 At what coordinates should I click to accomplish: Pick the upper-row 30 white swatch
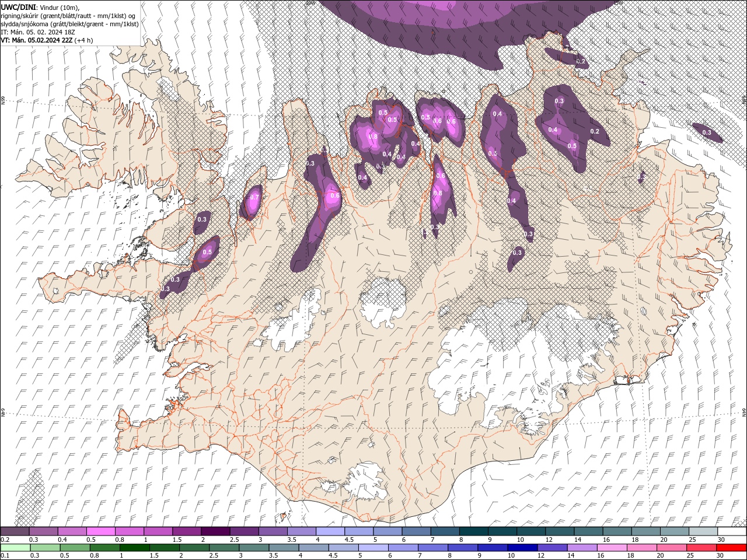pyautogui.click(x=732, y=531)
